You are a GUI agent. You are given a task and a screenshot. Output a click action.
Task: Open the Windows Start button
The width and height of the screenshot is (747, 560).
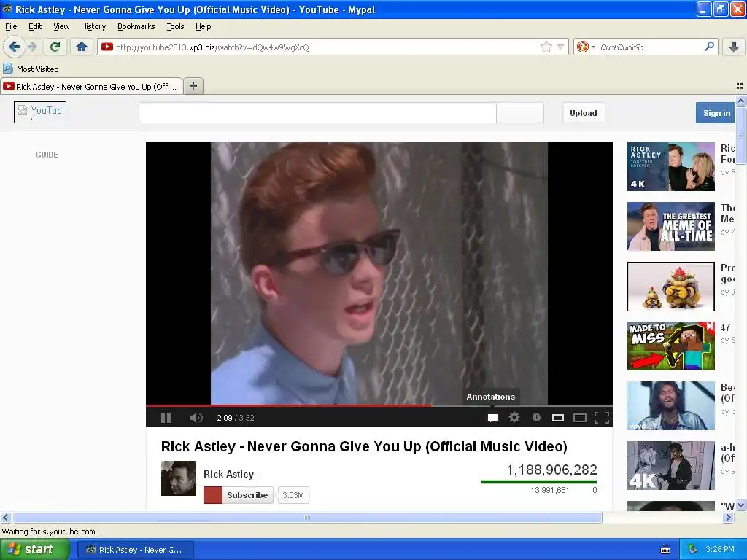pos(34,549)
